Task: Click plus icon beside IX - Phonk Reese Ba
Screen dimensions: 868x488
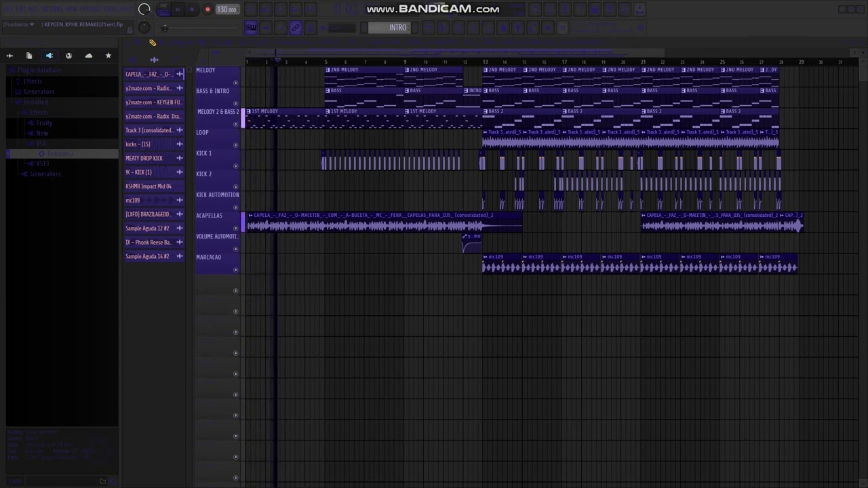Action: [x=180, y=242]
